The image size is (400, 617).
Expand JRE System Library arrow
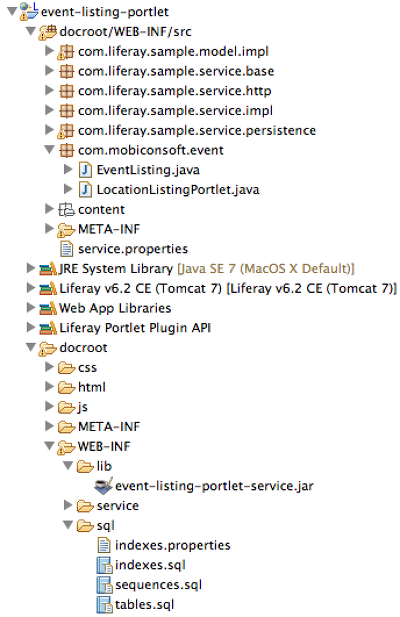31,268
